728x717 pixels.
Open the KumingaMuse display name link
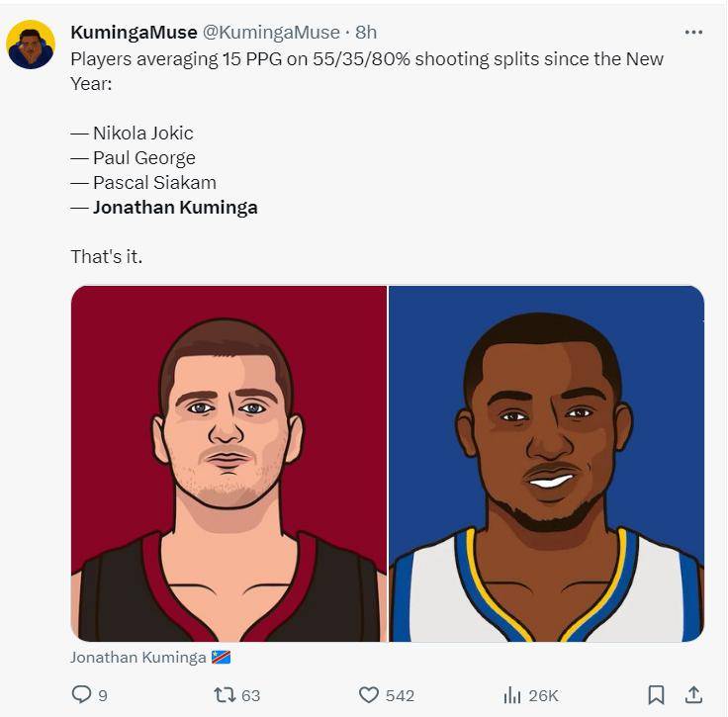click(x=134, y=34)
